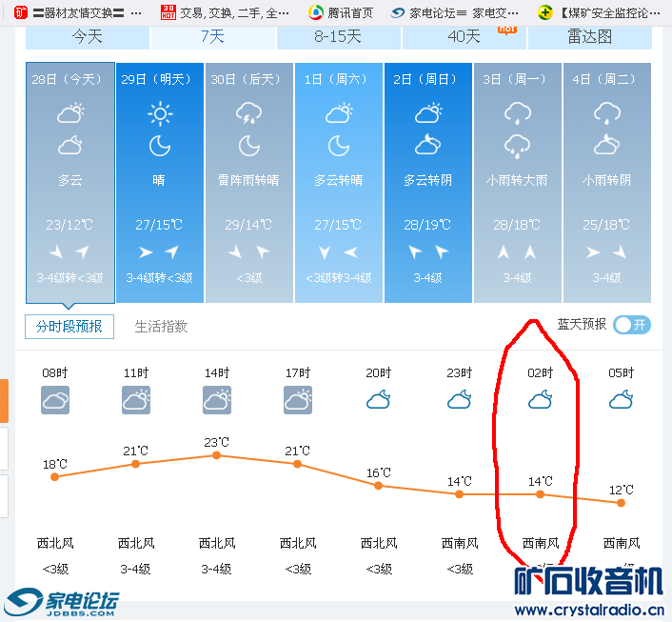Click the daytime cloud-sun icon for 2日(周日)
Viewport: 672px width, 622px height.
[x=428, y=112]
